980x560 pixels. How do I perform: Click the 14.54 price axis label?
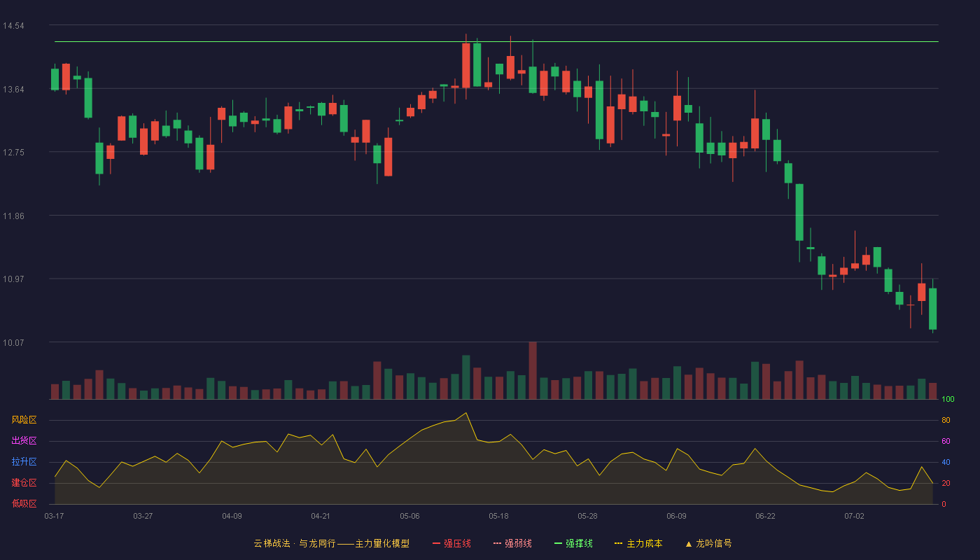(13, 26)
